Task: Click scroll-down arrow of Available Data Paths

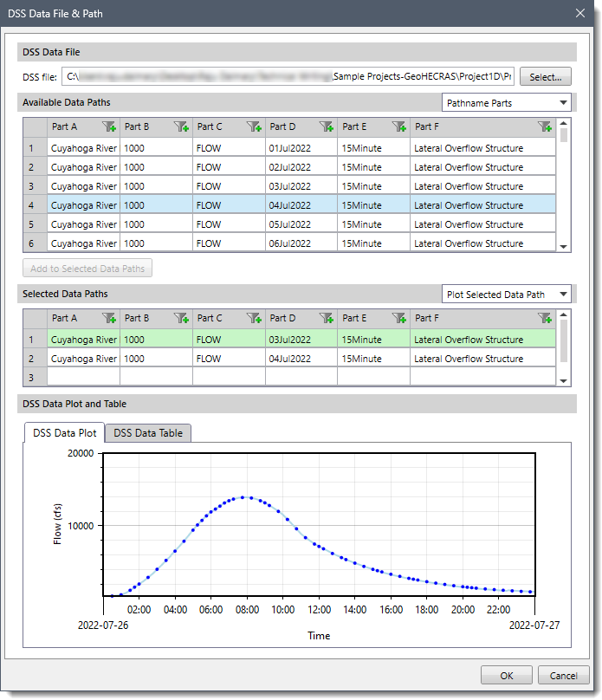Action: pyautogui.click(x=564, y=246)
